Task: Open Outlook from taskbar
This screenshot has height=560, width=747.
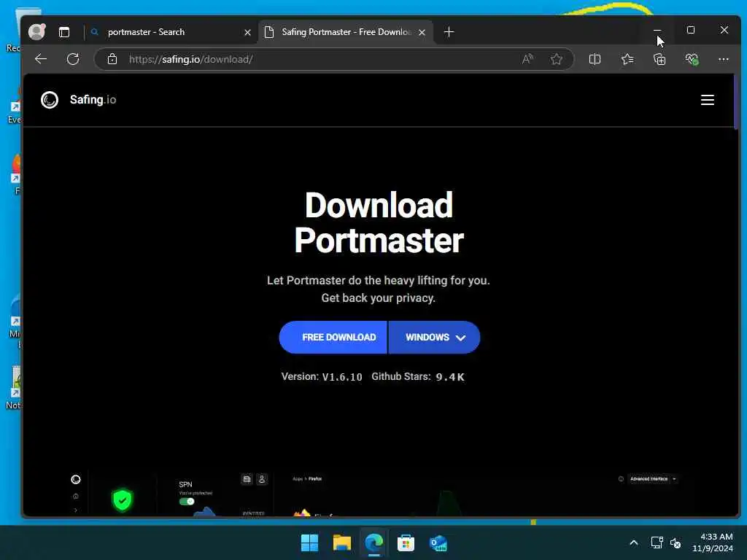Action: click(x=438, y=542)
